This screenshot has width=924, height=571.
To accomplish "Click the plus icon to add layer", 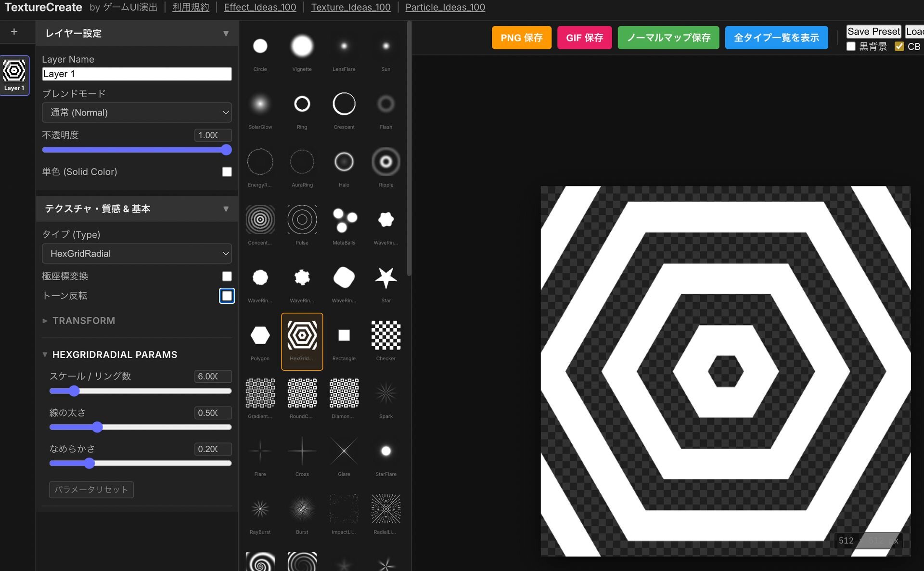I will pyautogui.click(x=14, y=32).
